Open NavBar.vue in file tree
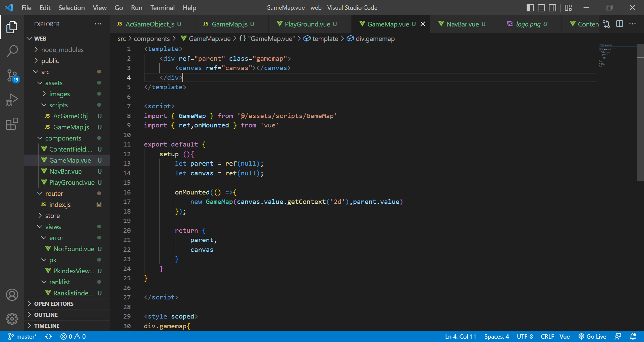644x342 pixels. (67, 171)
